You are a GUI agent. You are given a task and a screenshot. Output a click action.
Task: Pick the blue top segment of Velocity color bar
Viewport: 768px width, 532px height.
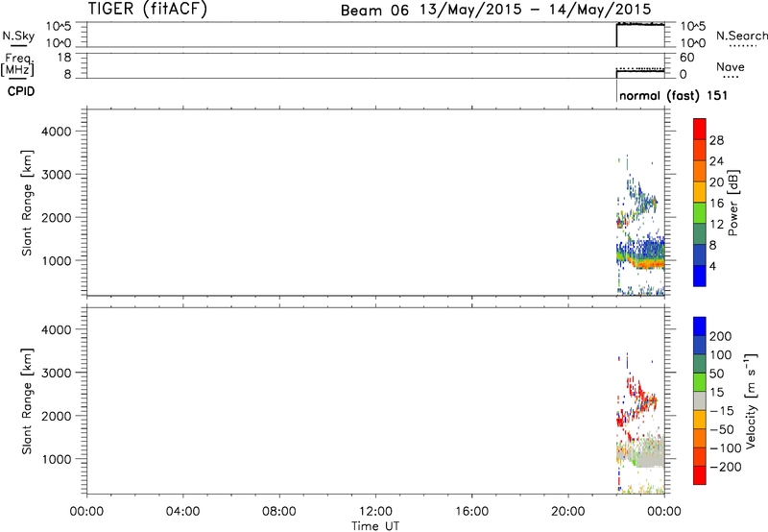pyautogui.click(x=700, y=326)
